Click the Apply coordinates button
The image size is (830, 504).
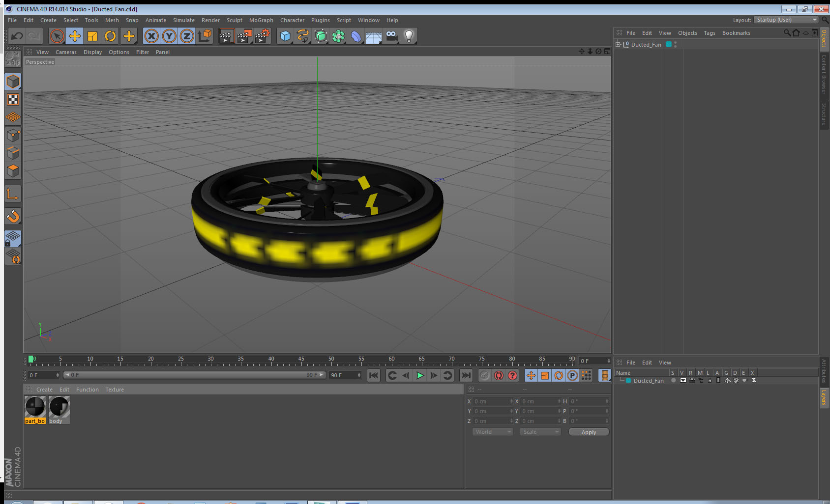[x=589, y=432]
